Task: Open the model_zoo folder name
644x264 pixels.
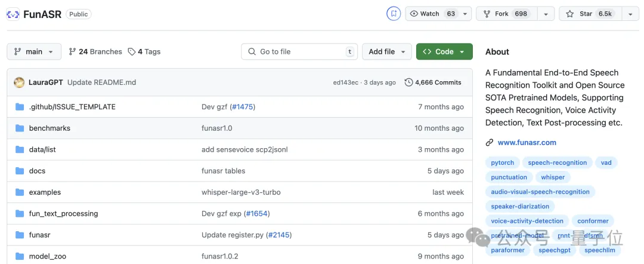Action: 48,257
